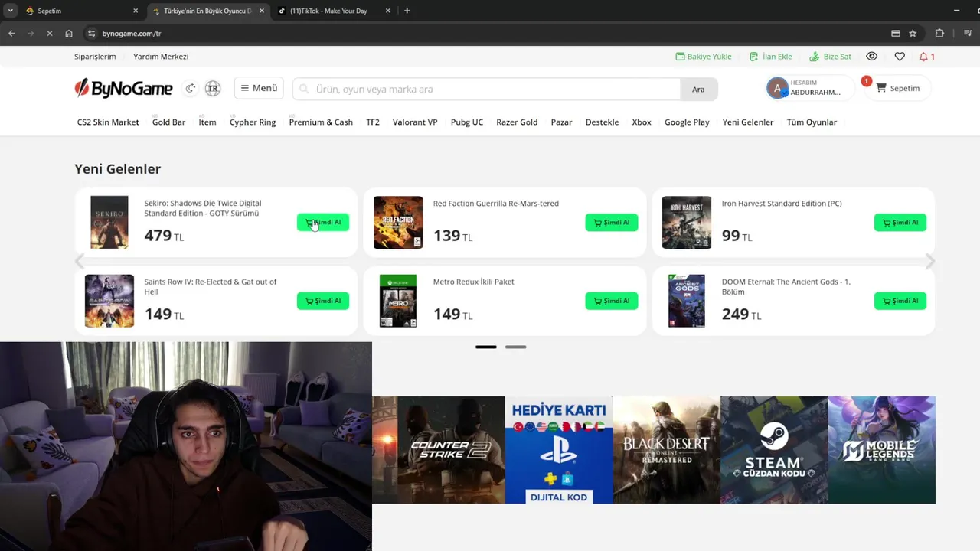Click the Bize Sat link
The height and width of the screenshot is (551, 980).
click(830, 57)
